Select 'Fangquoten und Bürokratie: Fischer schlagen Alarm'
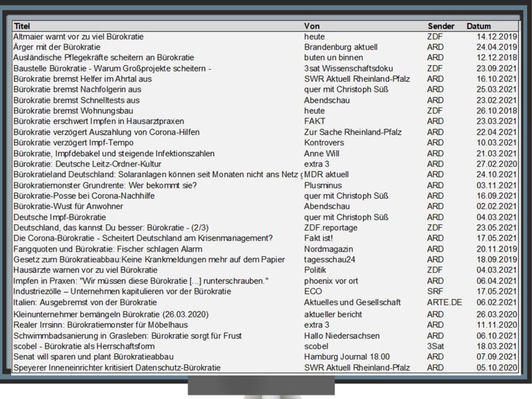This screenshot has width=532, height=399. [265, 249]
